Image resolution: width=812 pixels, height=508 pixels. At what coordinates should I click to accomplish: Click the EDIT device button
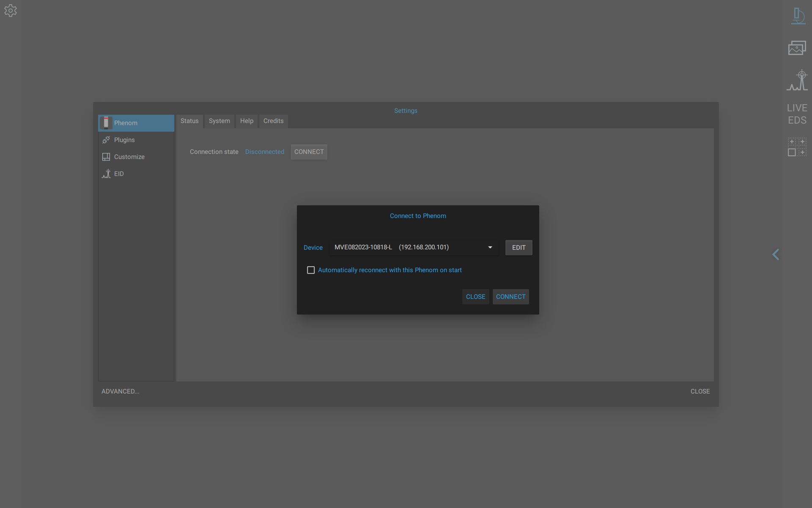click(519, 248)
